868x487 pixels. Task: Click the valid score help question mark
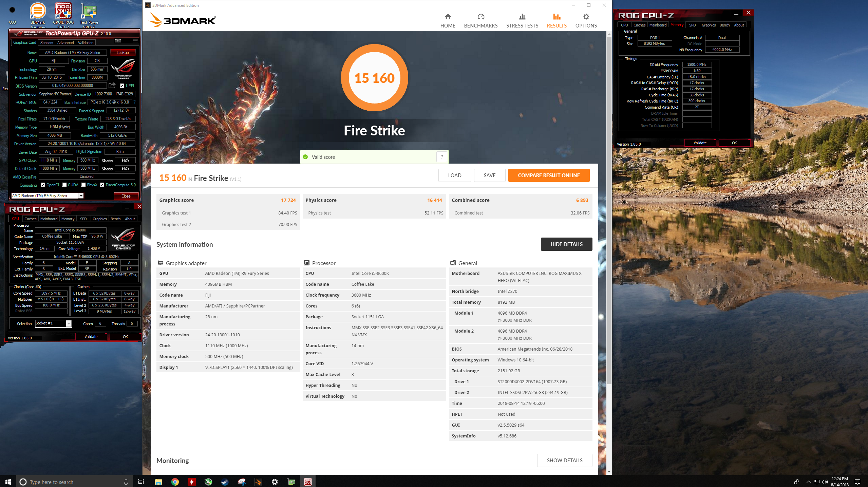click(441, 157)
